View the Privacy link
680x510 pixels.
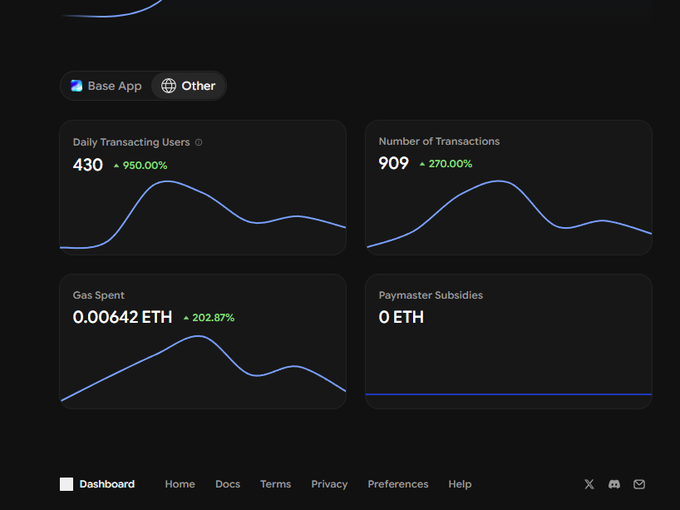coord(329,484)
